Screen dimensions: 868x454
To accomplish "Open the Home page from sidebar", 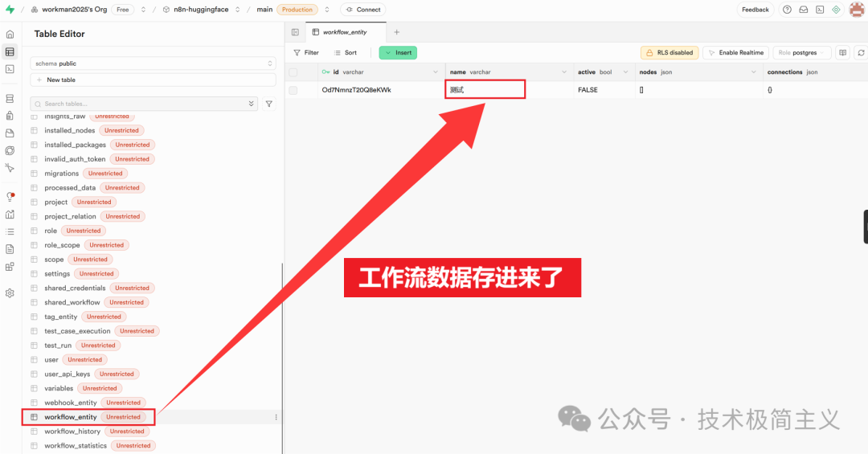I will (10, 35).
